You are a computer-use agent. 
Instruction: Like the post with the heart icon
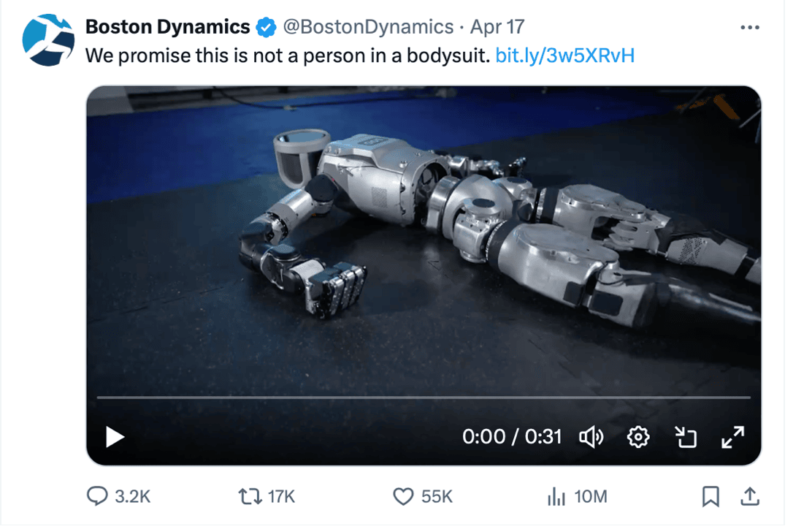coord(403,496)
